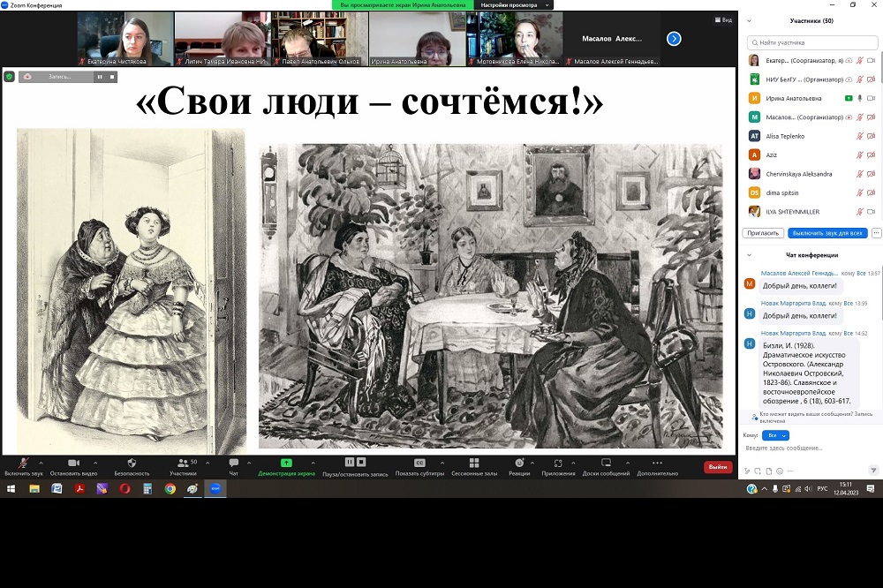883x588 pixels.
Task: Open the Настройки просмотра dropdown
Action: point(515,5)
